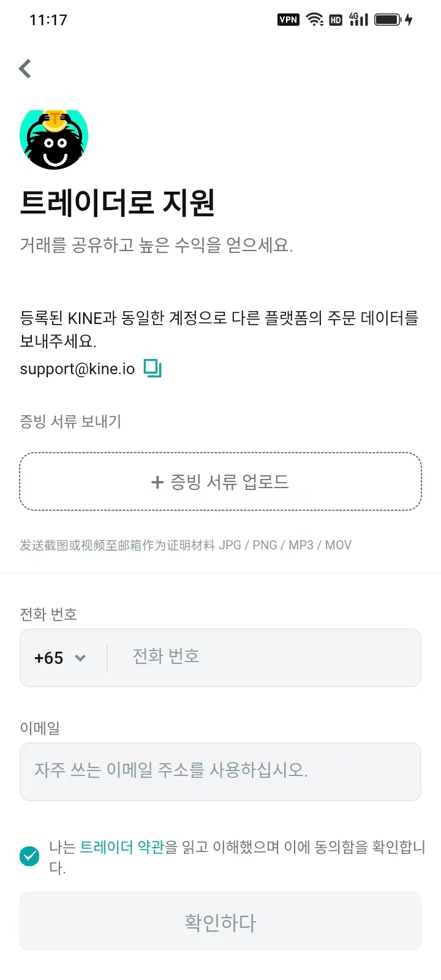Tap the VPN status bar icon
The height and width of the screenshot is (980, 441).
[x=288, y=20]
